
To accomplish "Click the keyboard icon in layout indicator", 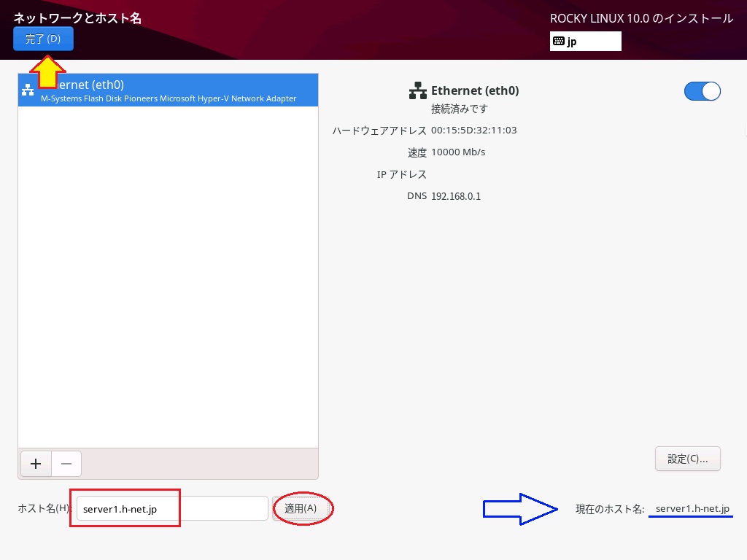I will point(558,42).
